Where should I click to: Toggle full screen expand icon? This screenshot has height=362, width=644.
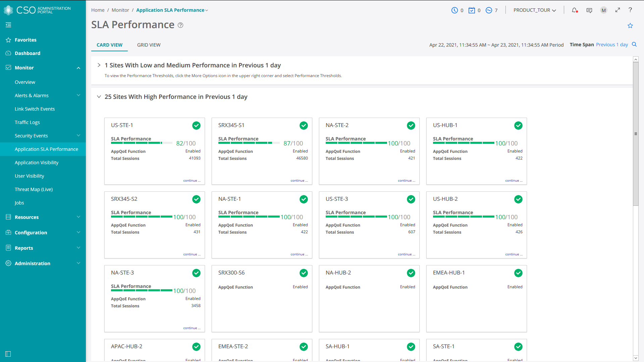(618, 10)
